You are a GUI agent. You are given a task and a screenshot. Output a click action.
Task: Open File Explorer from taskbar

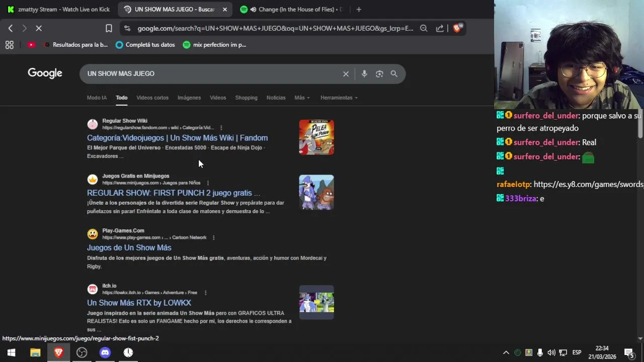(35, 352)
